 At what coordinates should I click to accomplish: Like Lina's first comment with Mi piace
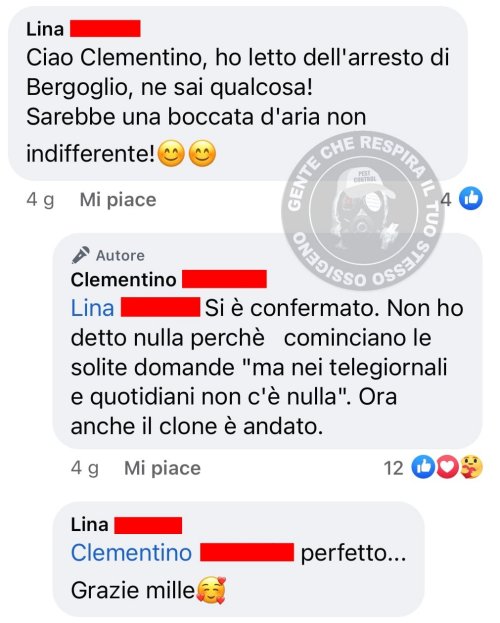pyautogui.click(x=118, y=200)
